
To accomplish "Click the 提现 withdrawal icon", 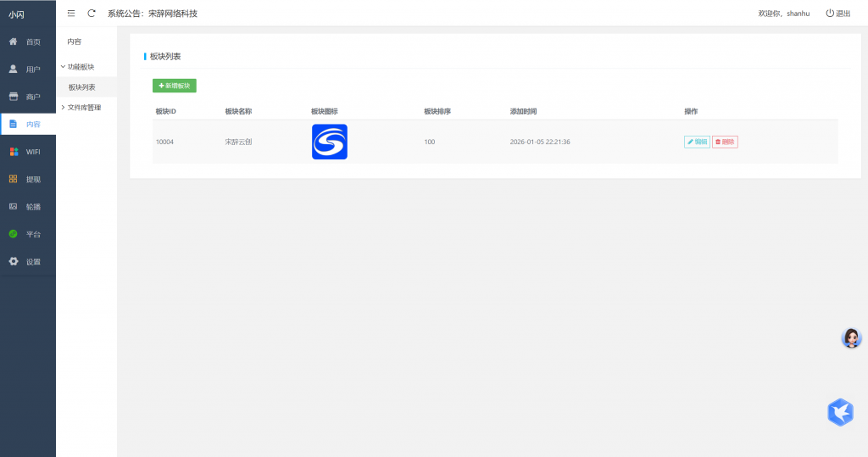I will click(14, 179).
